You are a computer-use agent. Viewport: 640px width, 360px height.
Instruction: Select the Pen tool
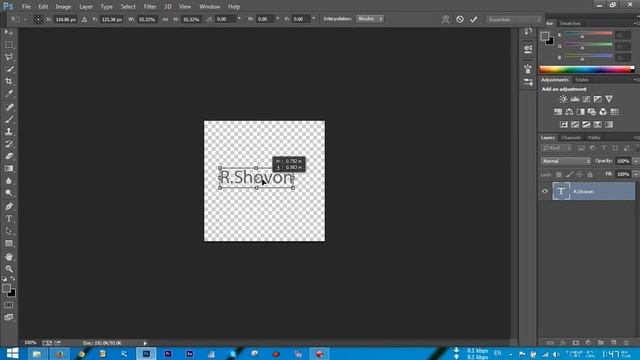click(9, 206)
